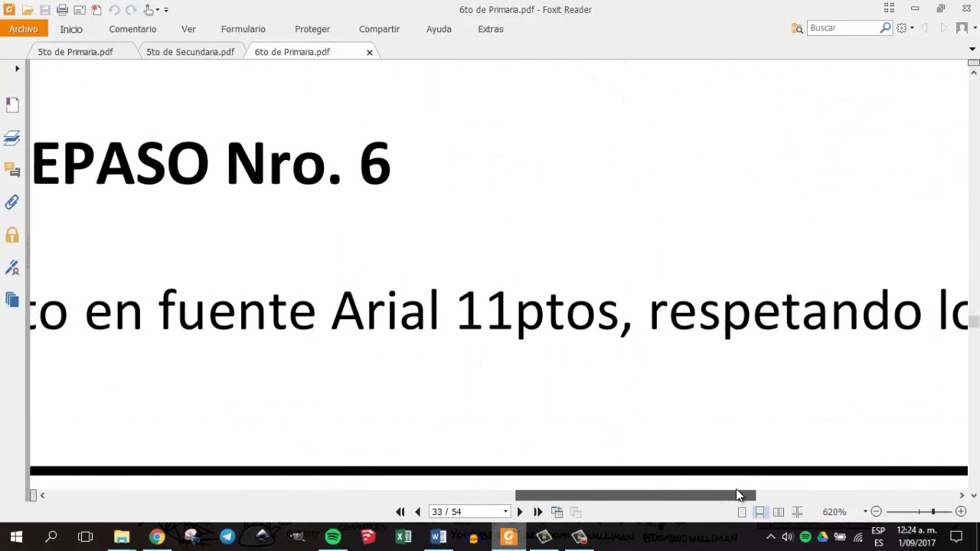Open the Archivo menu
The image size is (980, 551).
coord(24,29)
